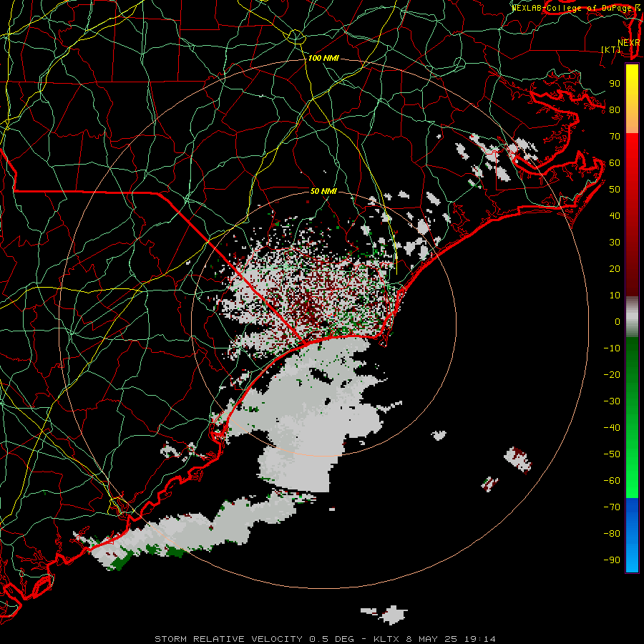Click the yellow segment of the velocity color bar
The width and height of the screenshot is (644, 644).
tap(632, 99)
